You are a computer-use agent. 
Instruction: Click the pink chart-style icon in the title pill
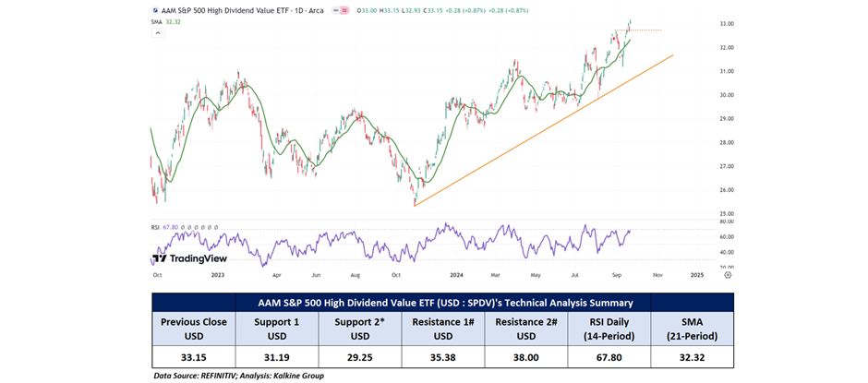click(x=344, y=10)
